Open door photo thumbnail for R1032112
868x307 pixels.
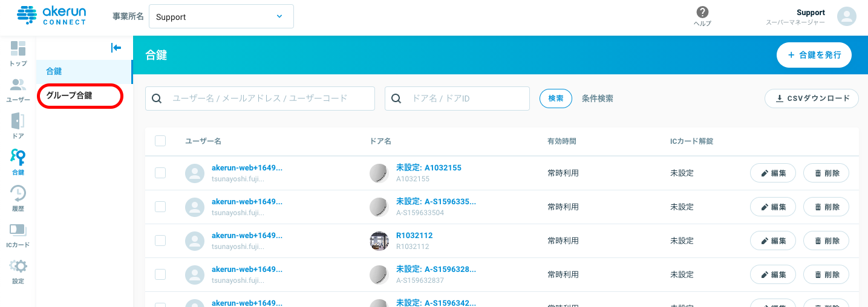379,241
